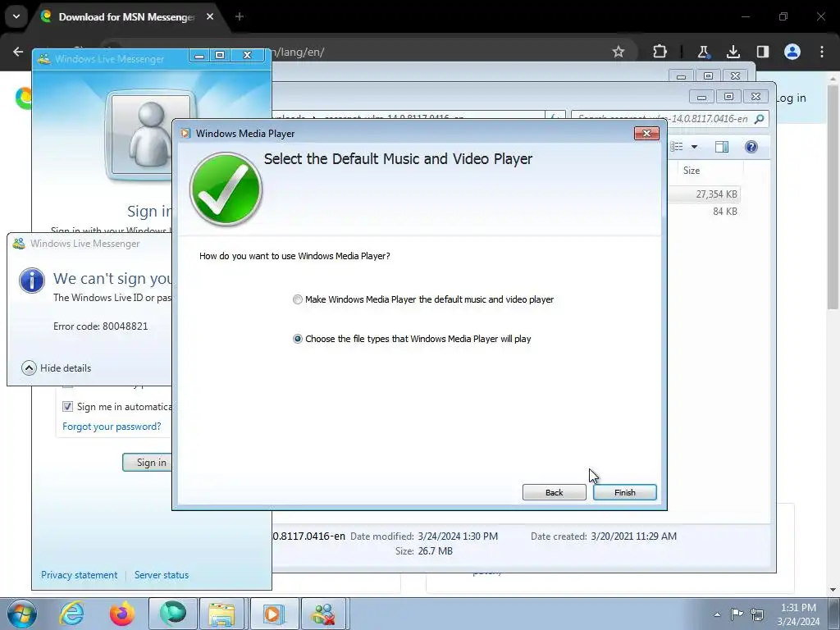Toggle the Explorer preview pane icon
Screen dimensions: 840x630
coord(722,147)
